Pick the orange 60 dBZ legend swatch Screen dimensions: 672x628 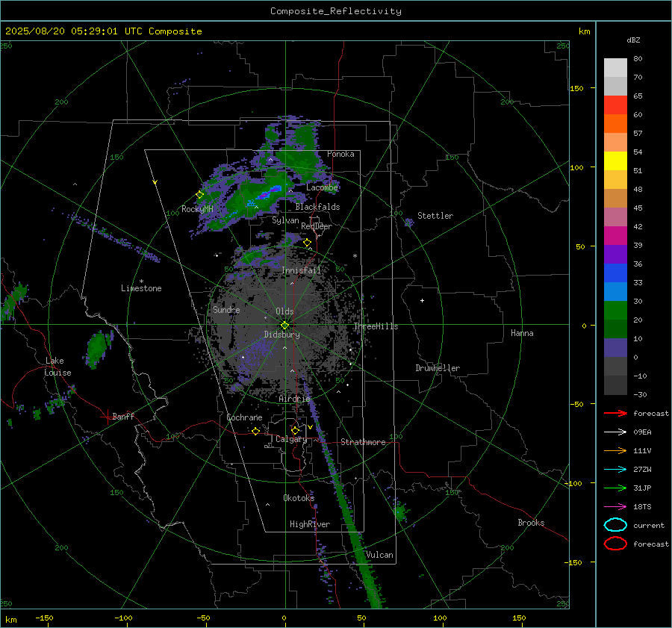[615, 123]
